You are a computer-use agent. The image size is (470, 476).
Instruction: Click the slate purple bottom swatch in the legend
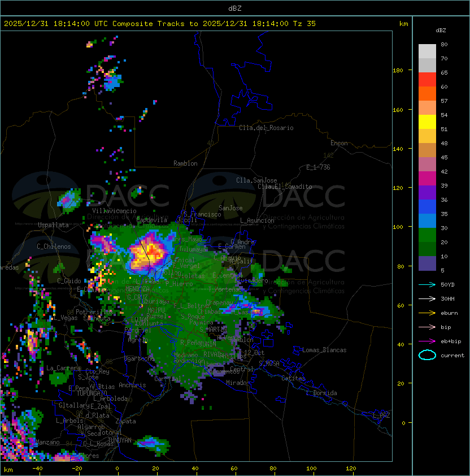tap(427, 263)
